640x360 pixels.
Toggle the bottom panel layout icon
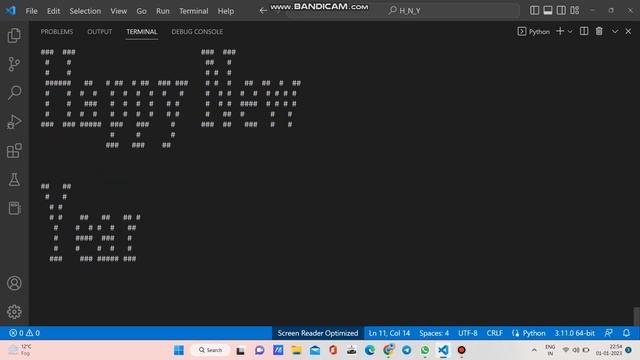(548, 11)
